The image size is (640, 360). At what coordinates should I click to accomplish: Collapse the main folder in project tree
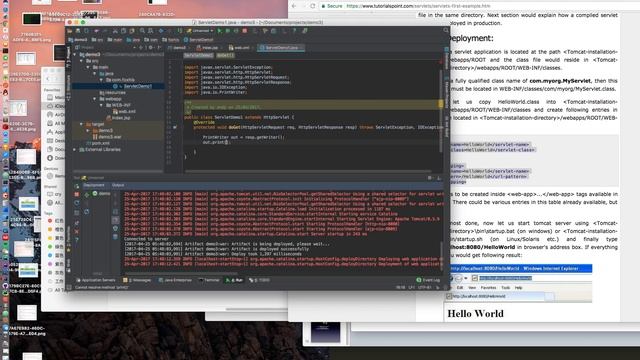click(x=88, y=67)
